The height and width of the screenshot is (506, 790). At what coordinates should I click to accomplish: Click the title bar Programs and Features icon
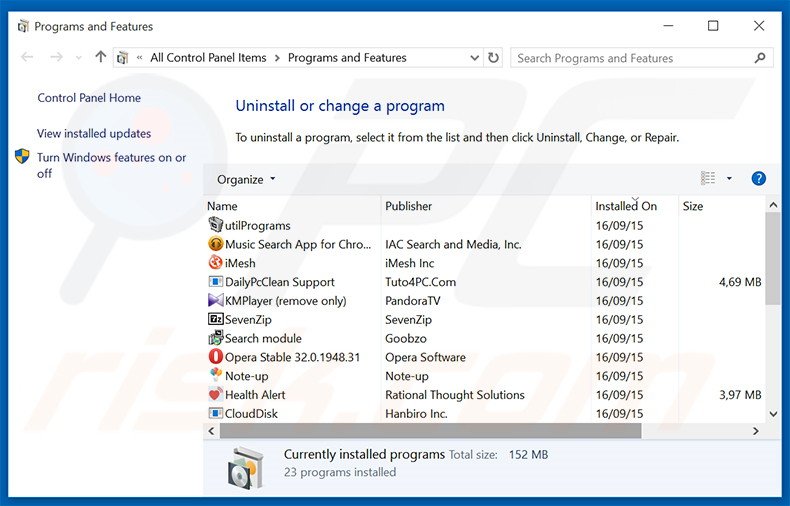(23, 26)
